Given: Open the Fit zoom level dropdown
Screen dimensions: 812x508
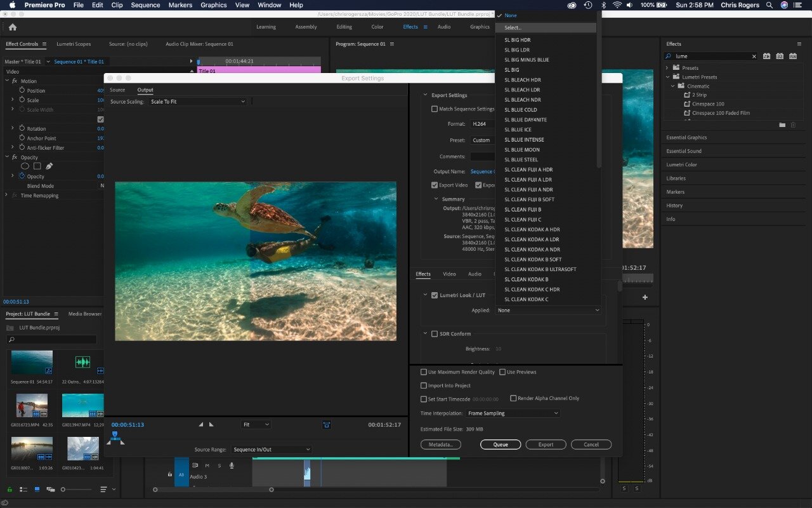Looking at the screenshot, I should coord(256,424).
